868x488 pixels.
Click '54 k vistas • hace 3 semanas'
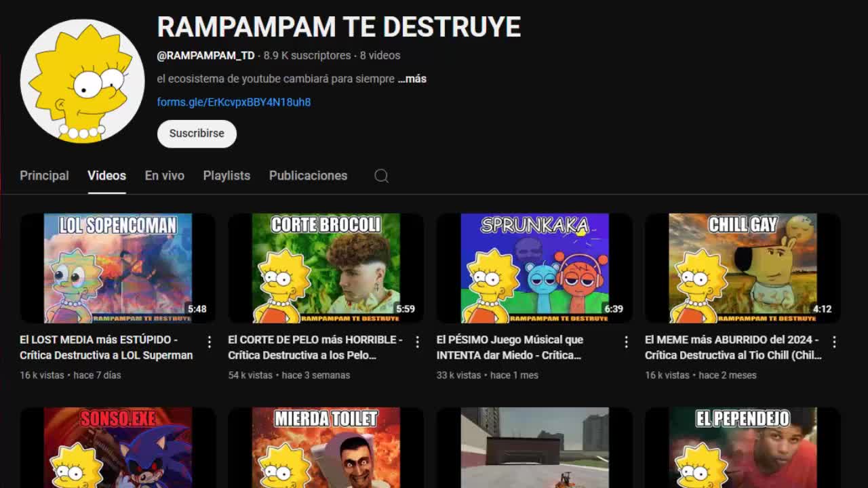point(289,375)
